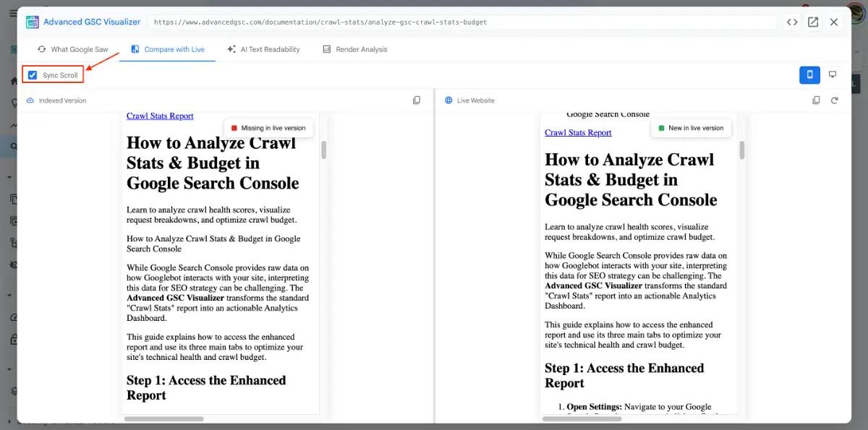Click the Live Website globe icon
The image size is (868, 430).
pyautogui.click(x=448, y=100)
